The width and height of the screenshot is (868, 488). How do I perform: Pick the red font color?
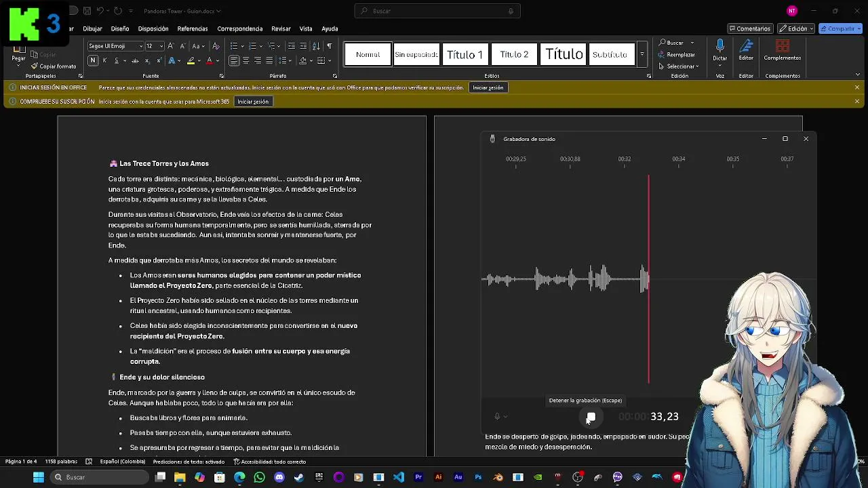(x=209, y=60)
